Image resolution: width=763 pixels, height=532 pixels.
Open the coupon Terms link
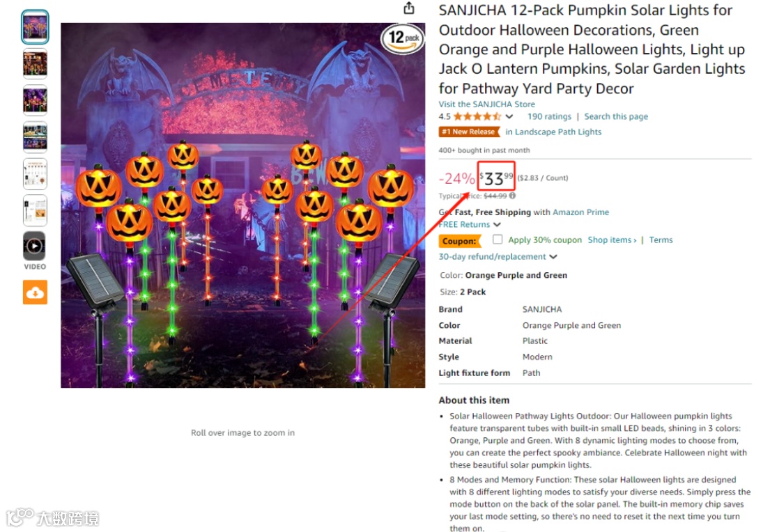coord(661,240)
